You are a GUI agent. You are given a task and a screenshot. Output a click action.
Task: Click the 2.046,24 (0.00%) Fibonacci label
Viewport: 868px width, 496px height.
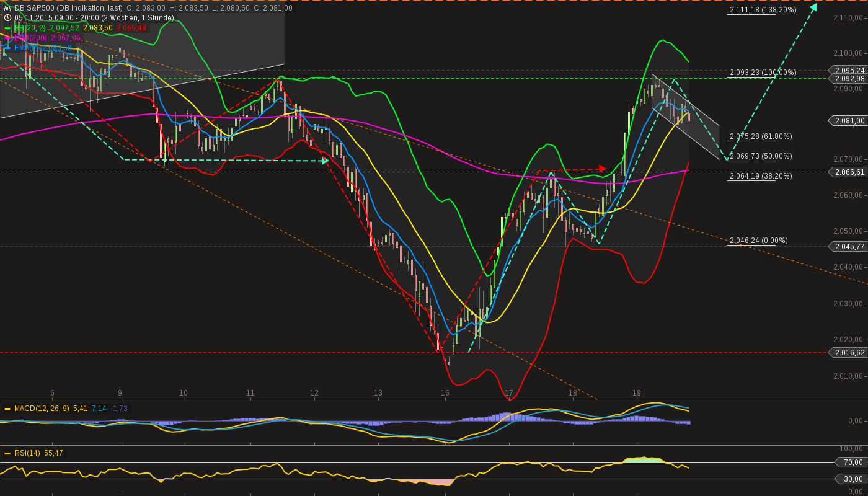[x=759, y=241]
